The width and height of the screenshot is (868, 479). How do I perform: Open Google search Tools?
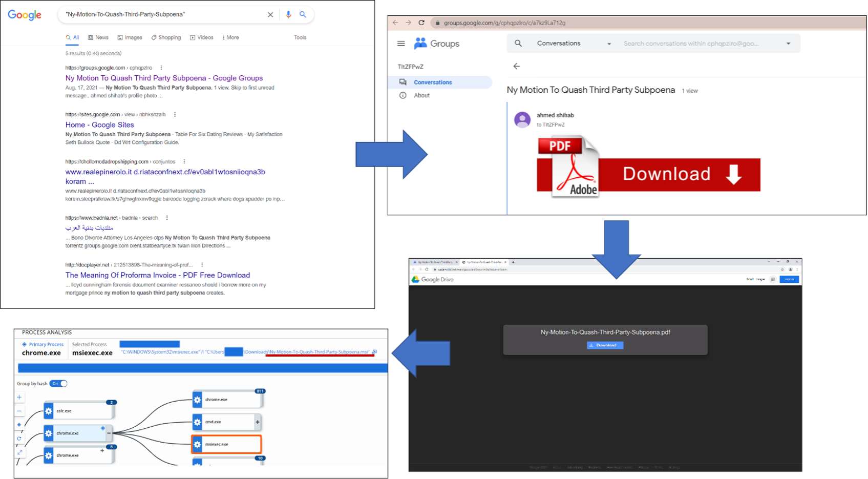coord(300,37)
